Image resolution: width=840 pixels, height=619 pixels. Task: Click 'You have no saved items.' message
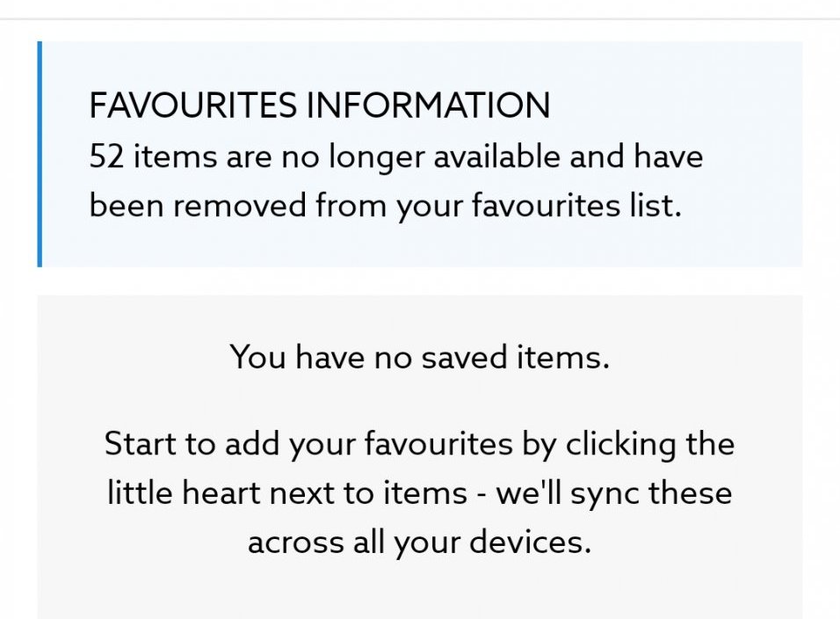419,358
